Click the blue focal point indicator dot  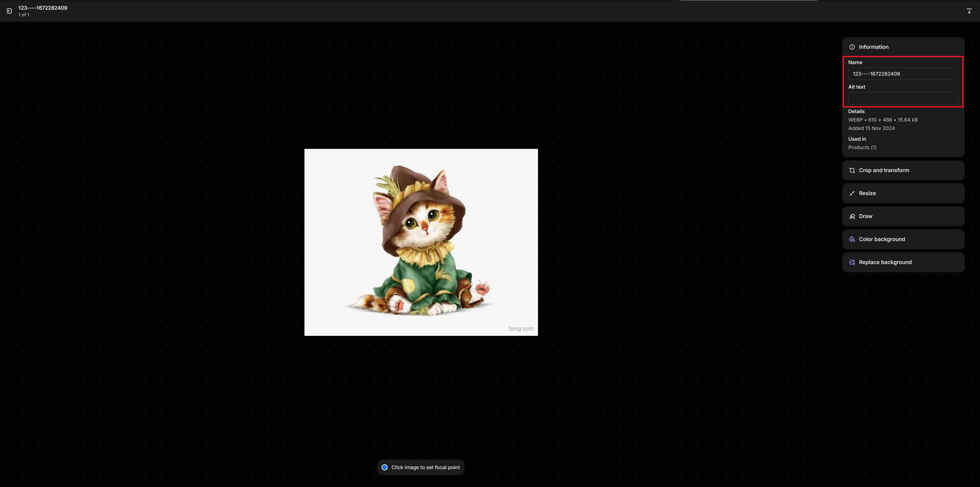(x=385, y=467)
